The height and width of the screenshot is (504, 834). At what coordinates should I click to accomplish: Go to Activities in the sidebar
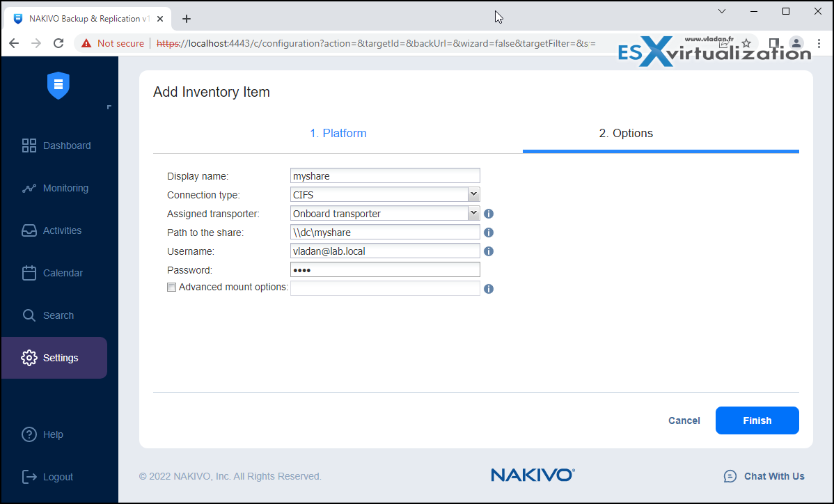click(x=52, y=230)
